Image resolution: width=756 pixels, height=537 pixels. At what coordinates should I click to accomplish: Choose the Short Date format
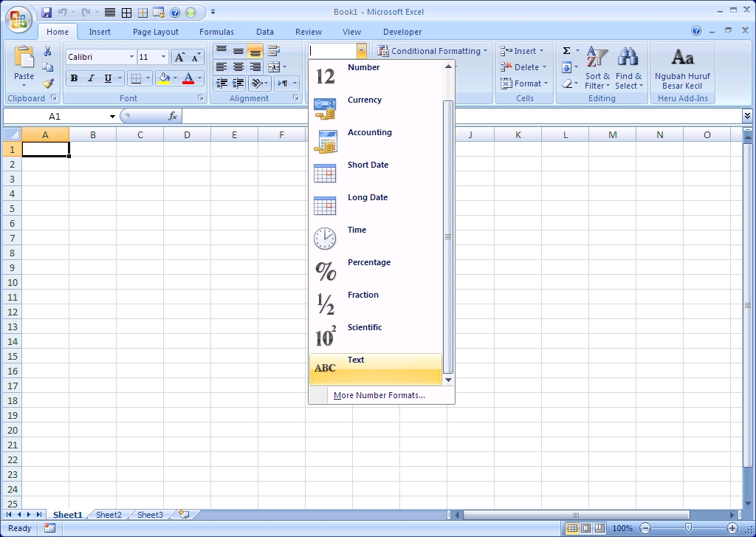tap(376, 174)
